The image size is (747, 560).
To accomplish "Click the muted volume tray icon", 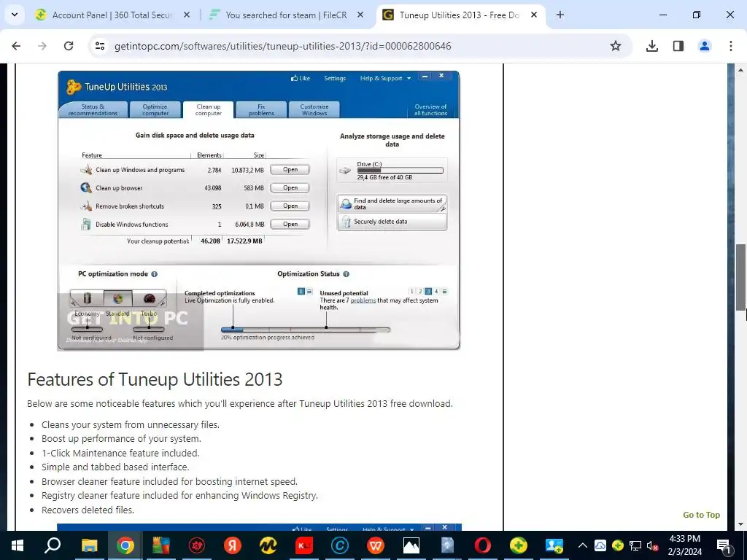I will (652, 545).
